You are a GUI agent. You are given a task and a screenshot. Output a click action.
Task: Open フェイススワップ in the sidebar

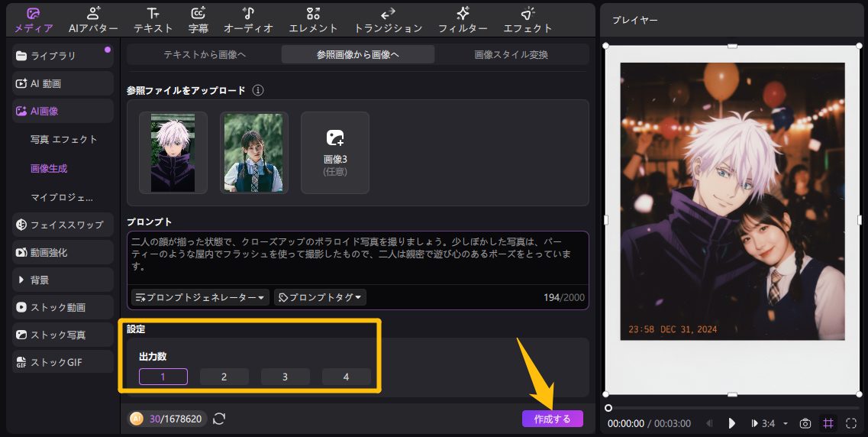coord(63,225)
